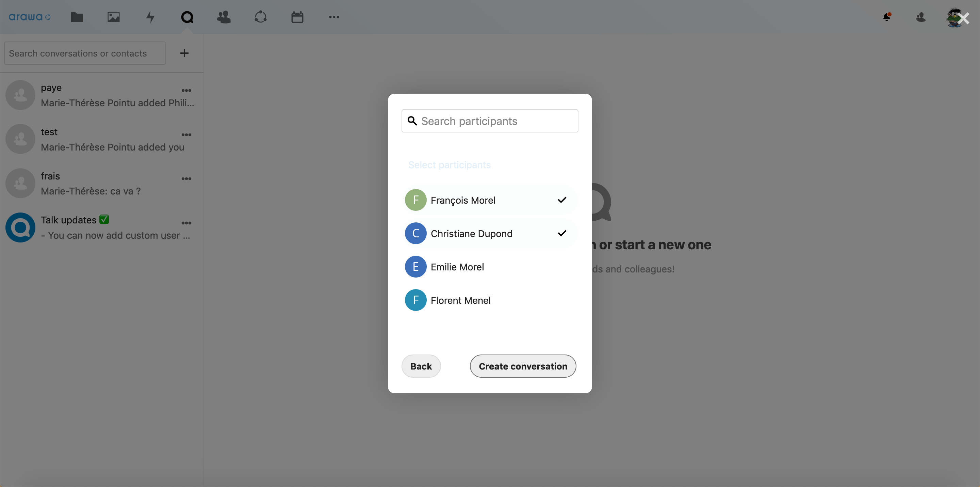Viewport: 980px width, 487px height.
Task: Open the Calendar app icon
Action: tap(297, 17)
